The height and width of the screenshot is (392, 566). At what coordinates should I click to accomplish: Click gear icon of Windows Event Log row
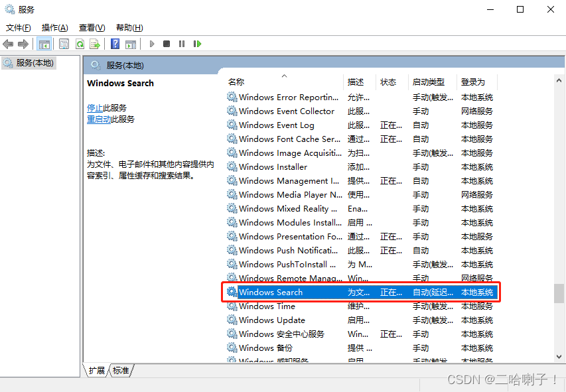pos(232,125)
